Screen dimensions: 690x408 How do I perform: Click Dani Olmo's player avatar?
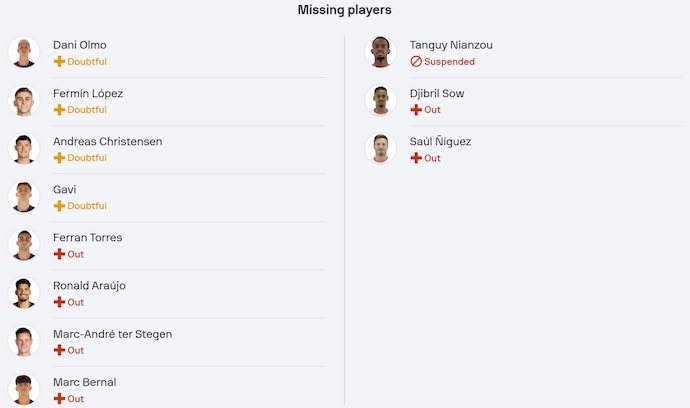(x=24, y=52)
